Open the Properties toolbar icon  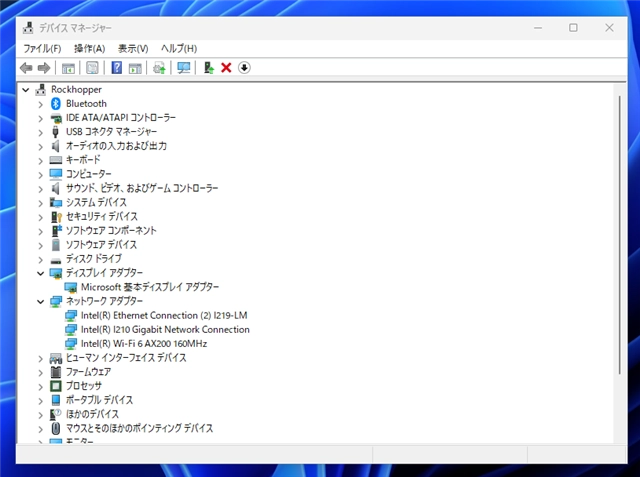click(x=92, y=68)
